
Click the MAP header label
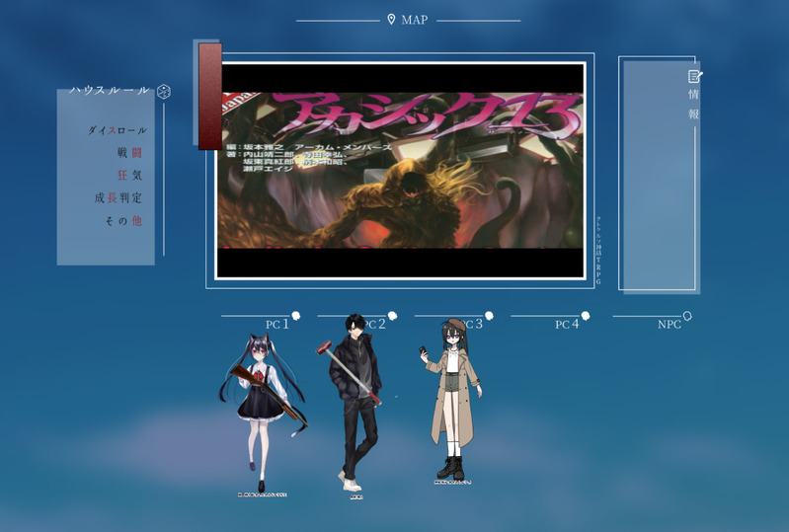[415, 20]
